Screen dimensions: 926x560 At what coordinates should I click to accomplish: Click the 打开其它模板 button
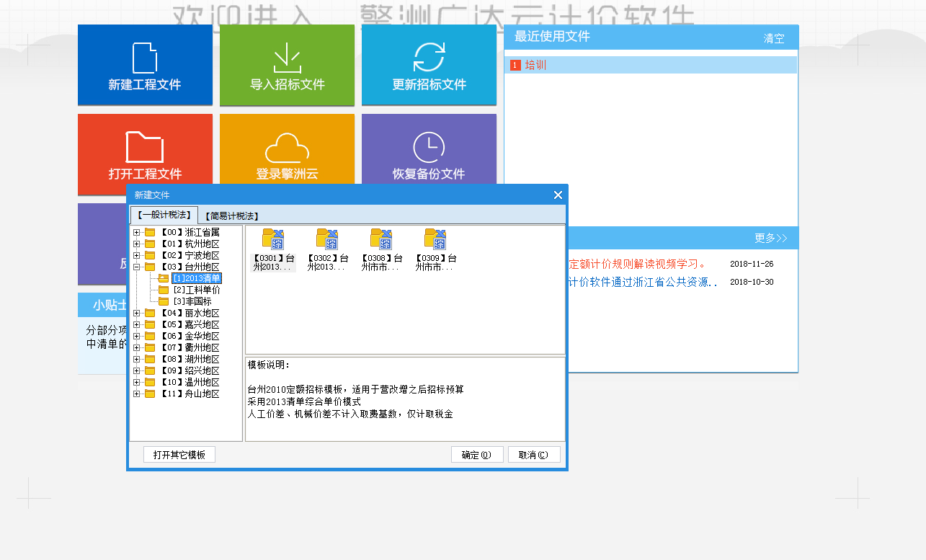coord(179,455)
